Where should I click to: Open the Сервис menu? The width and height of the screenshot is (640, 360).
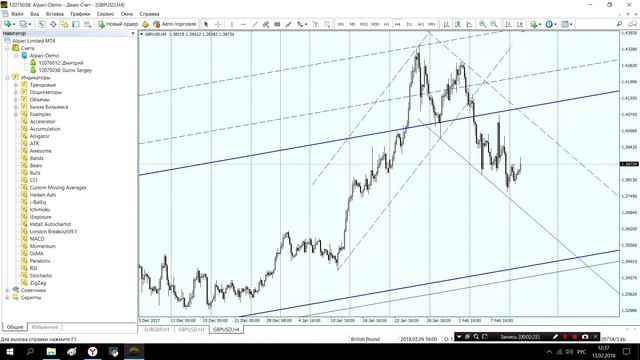click(x=105, y=14)
